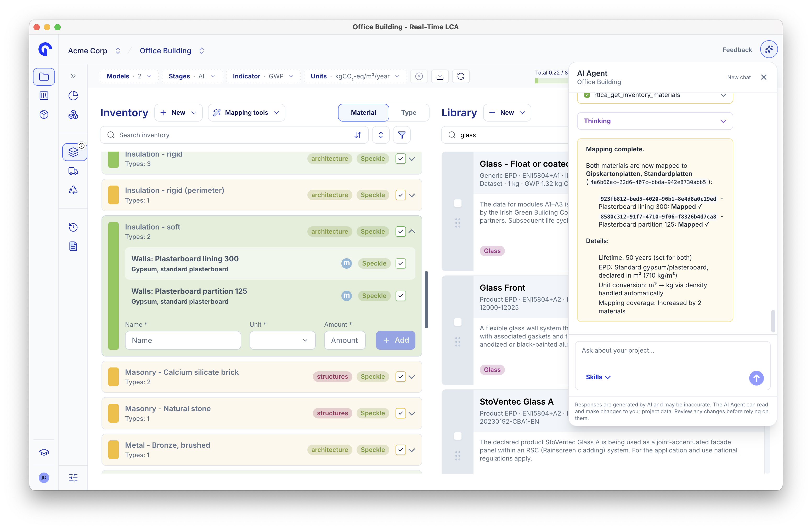Click the refresh icon in toolbar
This screenshot has width=812, height=529.
click(461, 76)
